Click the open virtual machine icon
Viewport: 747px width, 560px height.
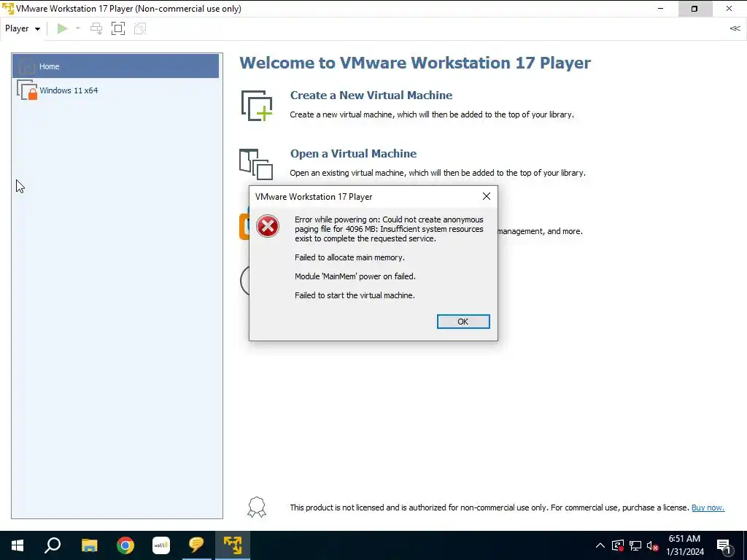[x=256, y=164]
